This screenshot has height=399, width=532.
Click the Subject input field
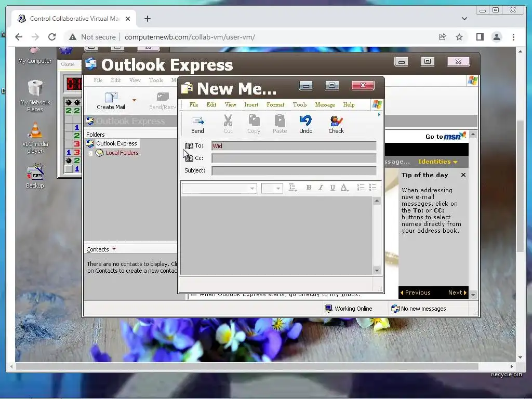pyautogui.click(x=294, y=170)
